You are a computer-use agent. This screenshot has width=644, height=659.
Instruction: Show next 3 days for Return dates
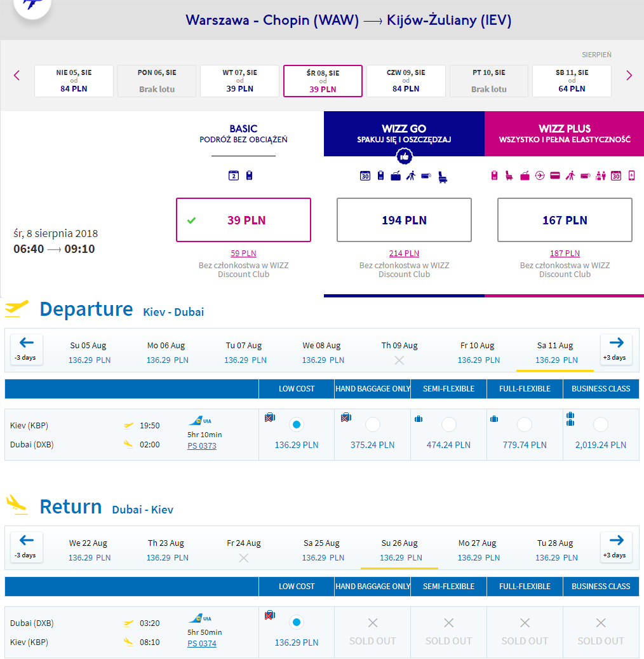coord(616,547)
